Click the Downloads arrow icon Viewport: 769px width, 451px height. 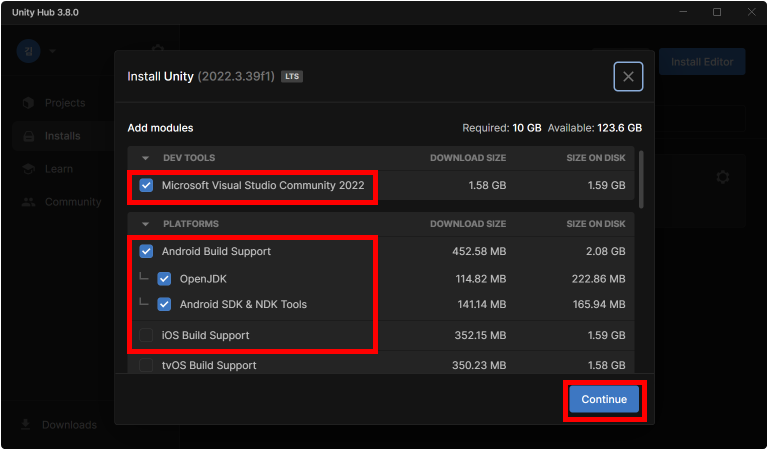pyautogui.click(x=26, y=425)
